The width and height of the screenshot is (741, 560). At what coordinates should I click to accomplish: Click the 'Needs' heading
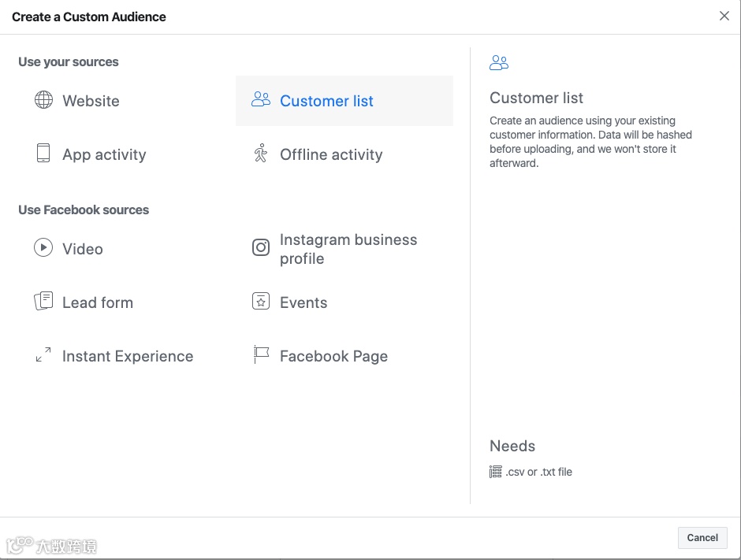(512, 446)
